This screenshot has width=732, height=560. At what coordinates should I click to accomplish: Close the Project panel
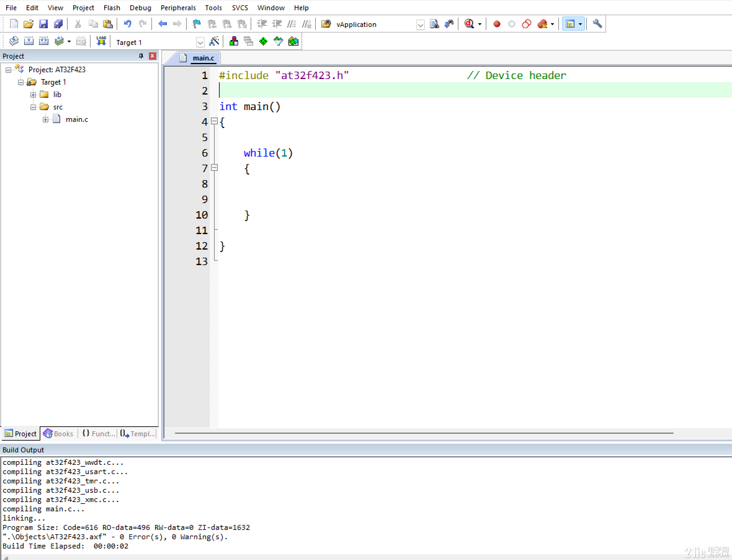point(152,56)
